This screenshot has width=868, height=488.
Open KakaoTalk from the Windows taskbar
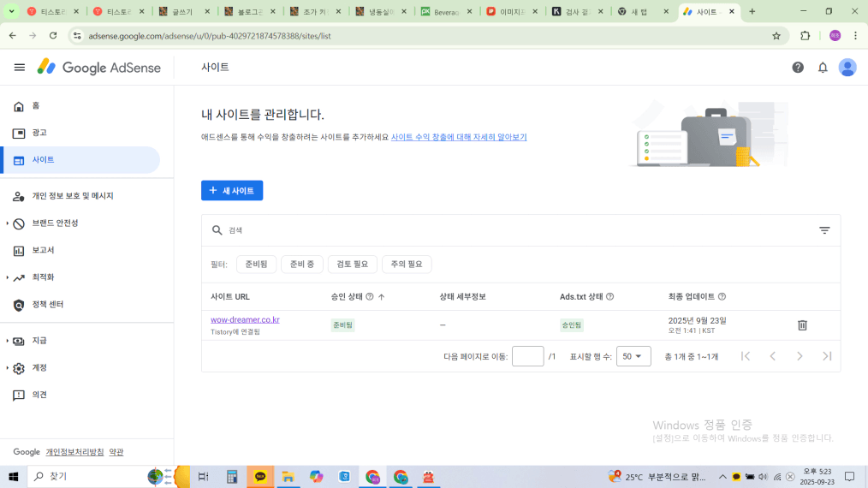[x=260, y=477]
